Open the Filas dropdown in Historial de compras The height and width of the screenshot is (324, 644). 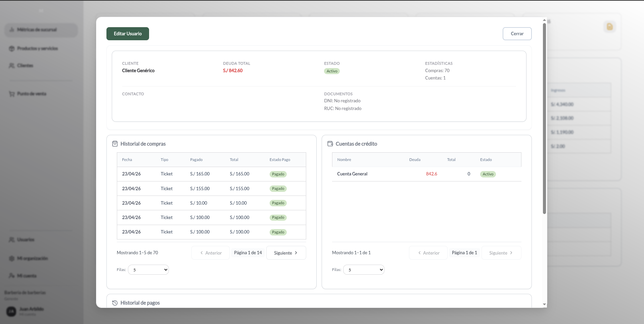(148, 269)
